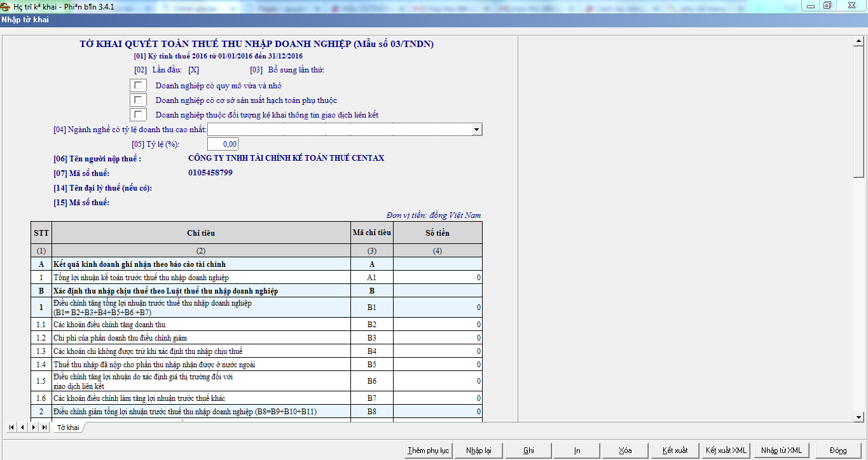Click the HTKK application icon in the title bar

pos(6,6)
